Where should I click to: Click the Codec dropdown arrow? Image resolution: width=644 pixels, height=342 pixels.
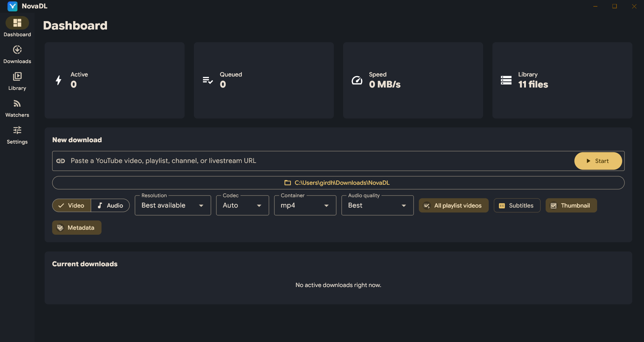coord(259,206)
